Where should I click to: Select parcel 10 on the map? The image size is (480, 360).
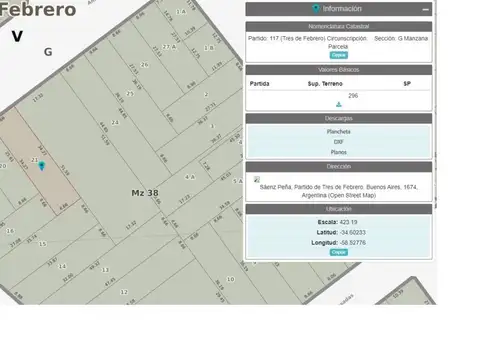click(x=230, y=279)
